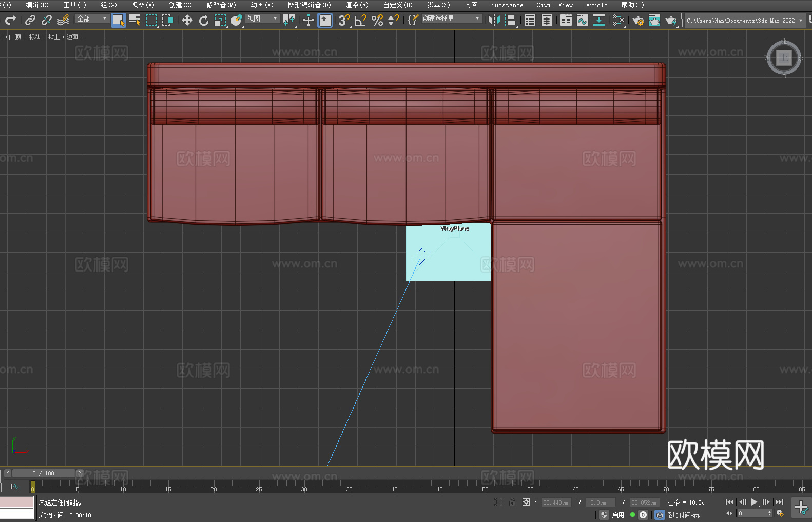
Task: Click Isolate Selection toggle icon
Action: point(498,502)
